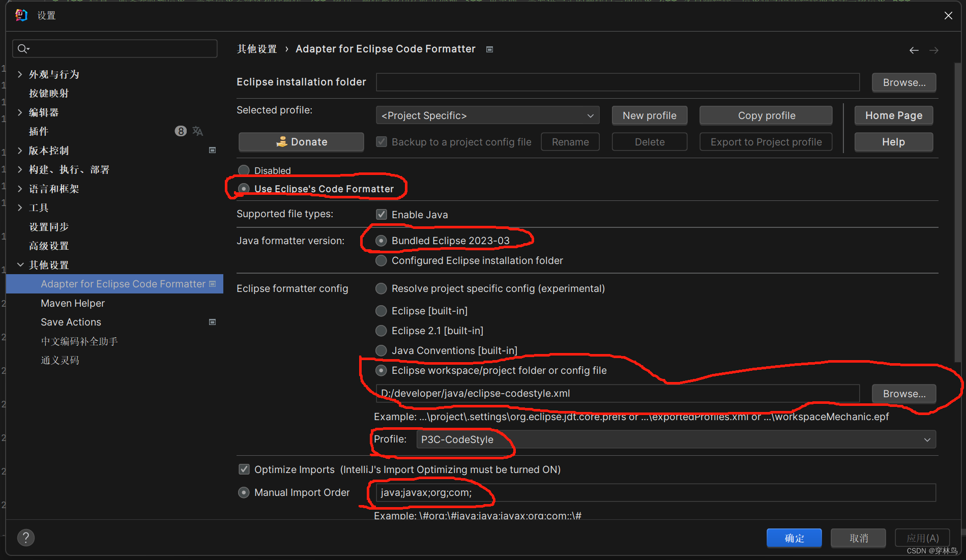Viewport: 966px width, 560px height.
Task: Confirm with the 确定 button
Action: coord(794,538)
